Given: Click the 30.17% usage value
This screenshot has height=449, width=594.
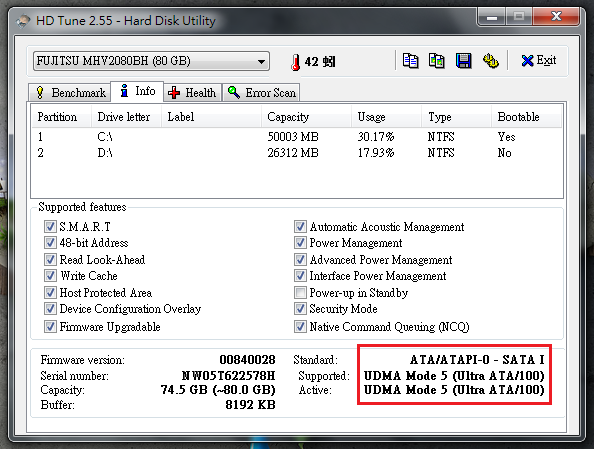Looking at the screenshot, I should [x=376, y=137].
